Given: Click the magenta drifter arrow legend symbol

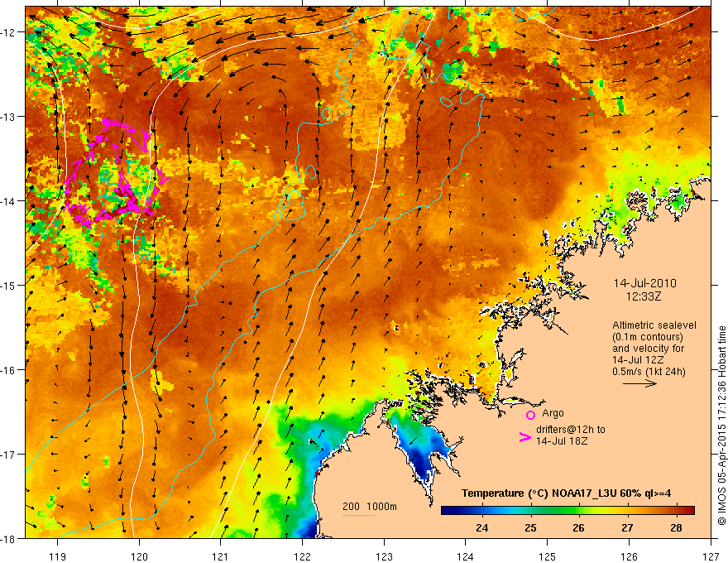Looking at the screenshot, I should (x=525, y=437).
